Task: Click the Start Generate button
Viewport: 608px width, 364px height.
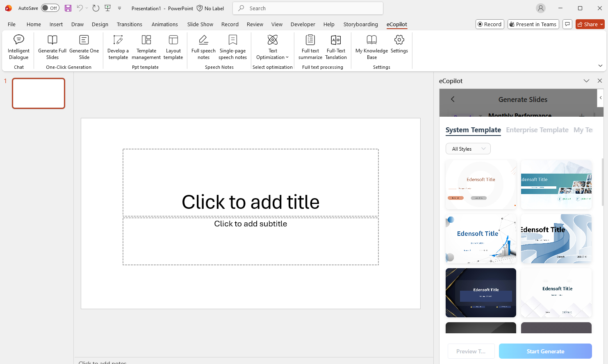Action: (545, 351)
